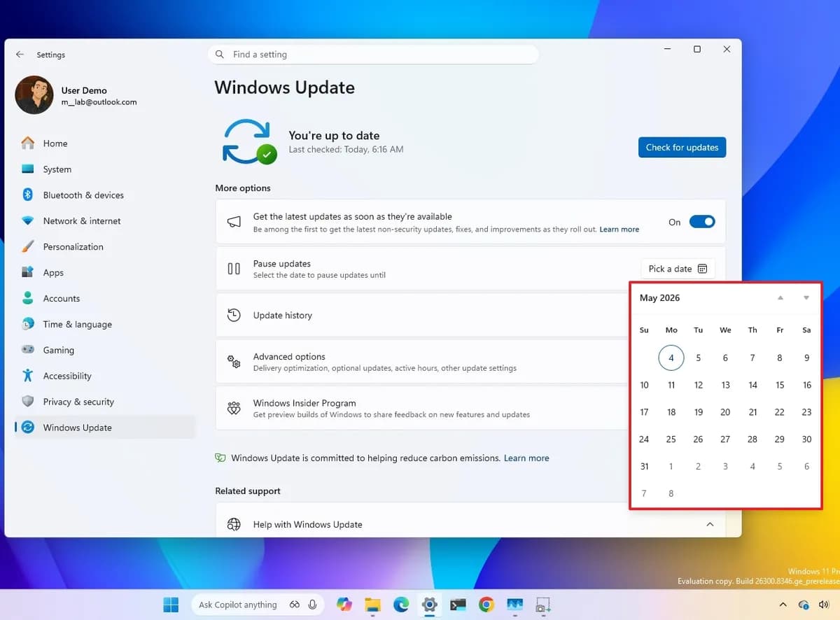Open Copilot from the taskbar
Image resolution: width=840 pixels, height=620 pixels.
(344, 605)
